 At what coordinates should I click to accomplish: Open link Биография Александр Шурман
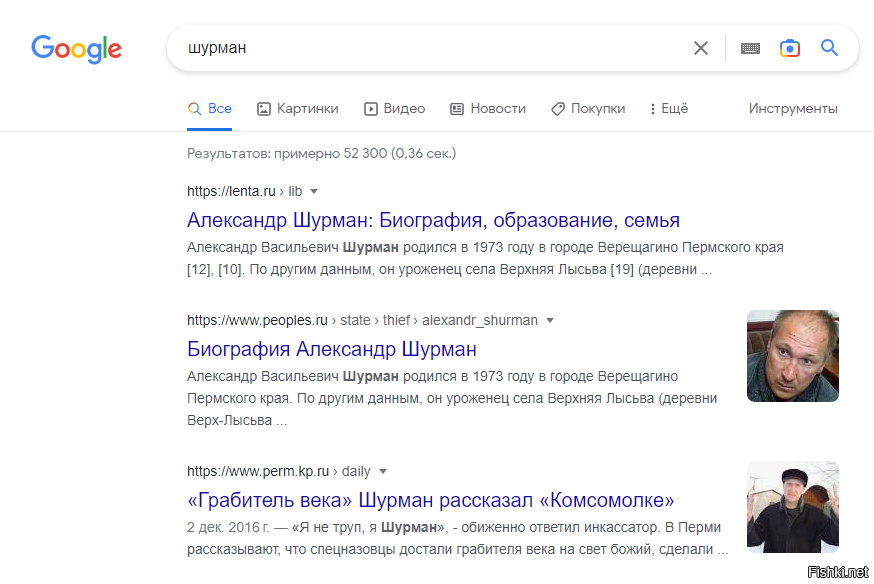332,349
